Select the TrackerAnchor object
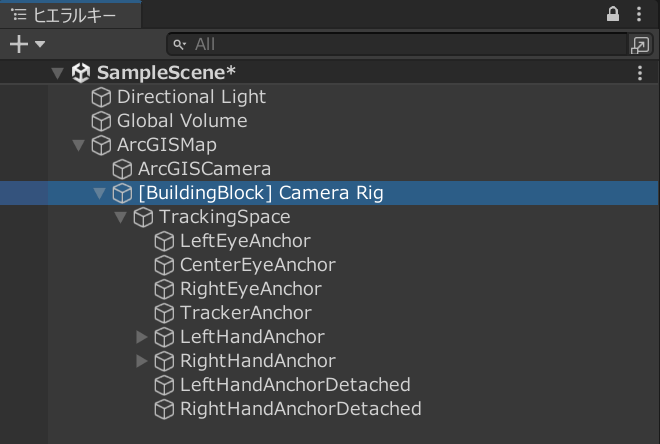 click(245, 313)
